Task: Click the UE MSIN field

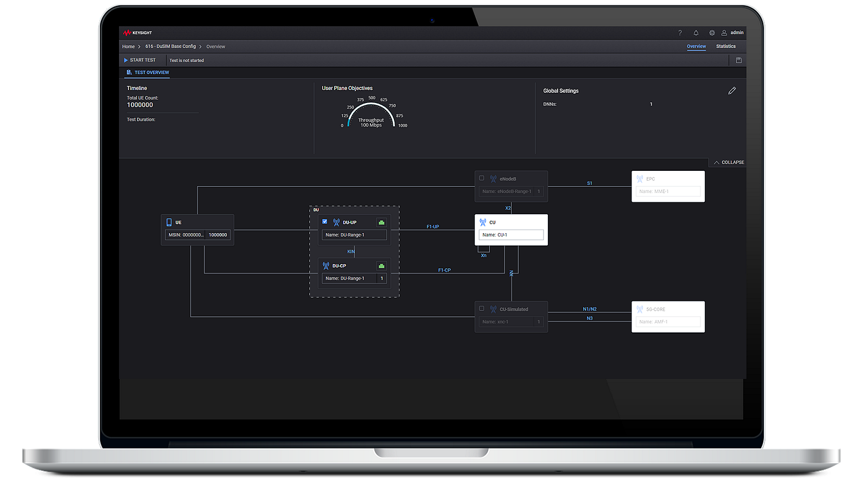Action: point(185,235)
